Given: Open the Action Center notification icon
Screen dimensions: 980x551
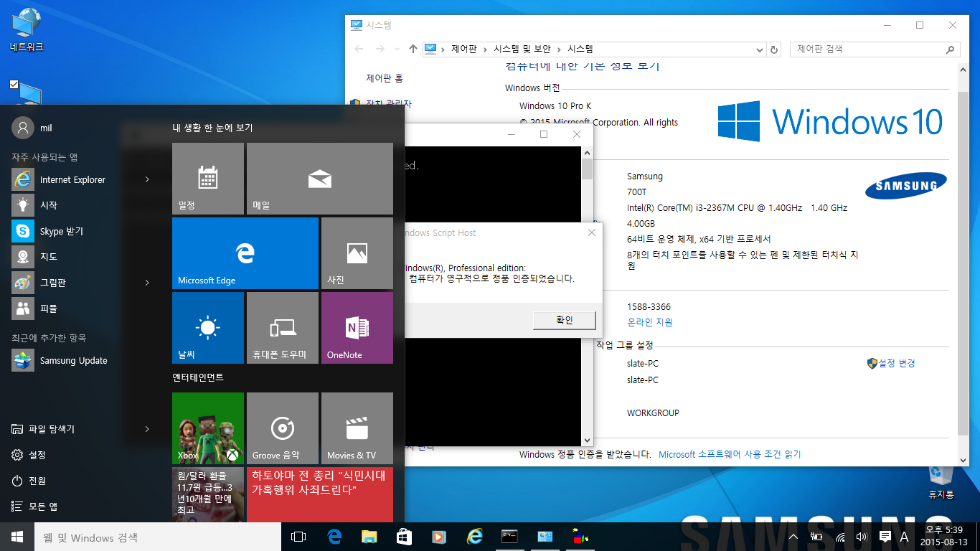Looking at the screenshot, I should click(885, 537).
